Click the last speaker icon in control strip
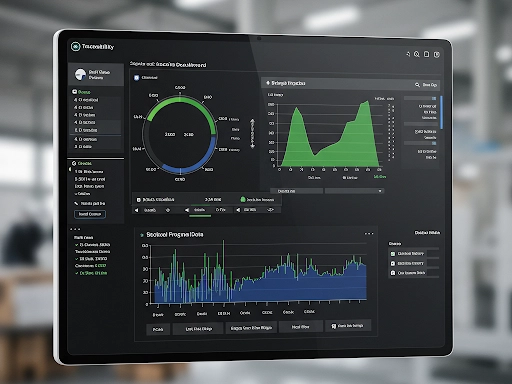The width and height of the screenshot is (512, 384). (x=238, y=210)
